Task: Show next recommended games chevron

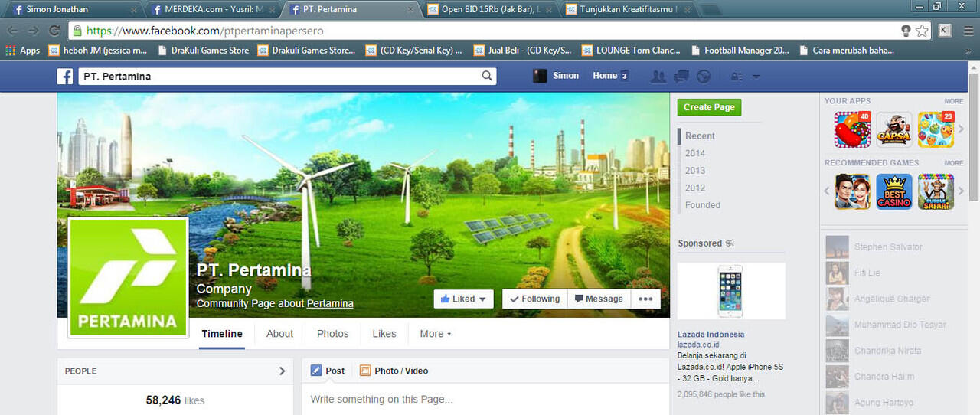Action: point(962,191)
